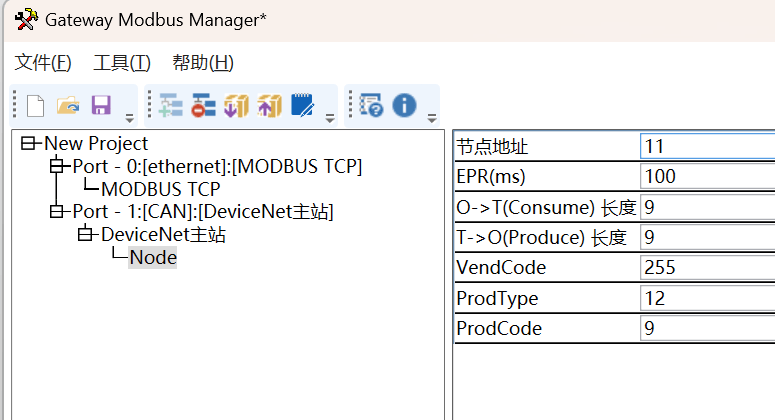
Task: Open help toolbar overflow options arrow
Action: [x=431, y=118]
